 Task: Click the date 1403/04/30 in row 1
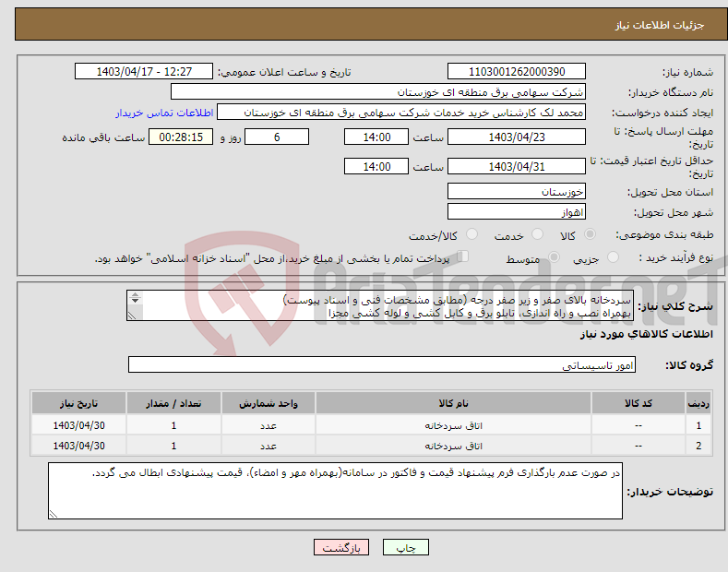[79, 425]
